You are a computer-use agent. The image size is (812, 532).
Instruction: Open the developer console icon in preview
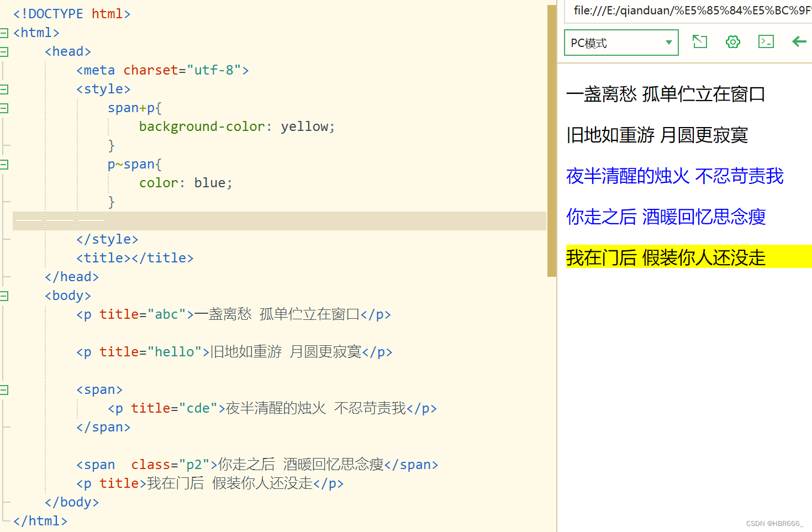pyautogui.click(x=766, y=41)
